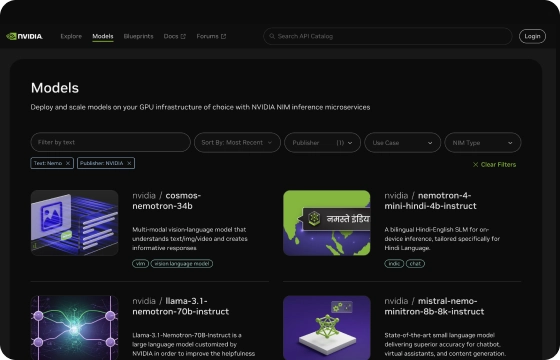Image resolution: width=560 pixels, height=360 pixels.
Task: Open nemotron-4-mini-hindi-4b-instruct title link
Action: [x=430, y=201]
